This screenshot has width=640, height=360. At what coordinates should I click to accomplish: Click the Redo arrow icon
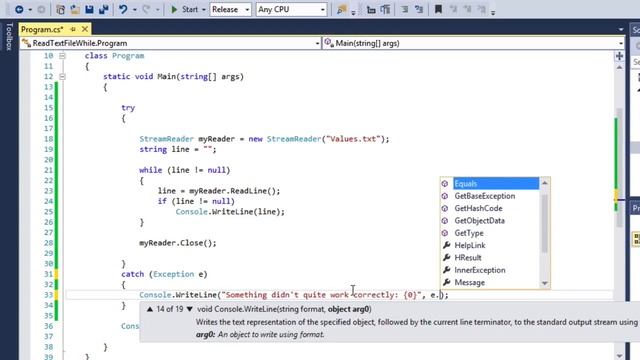(x=146, y=9)
